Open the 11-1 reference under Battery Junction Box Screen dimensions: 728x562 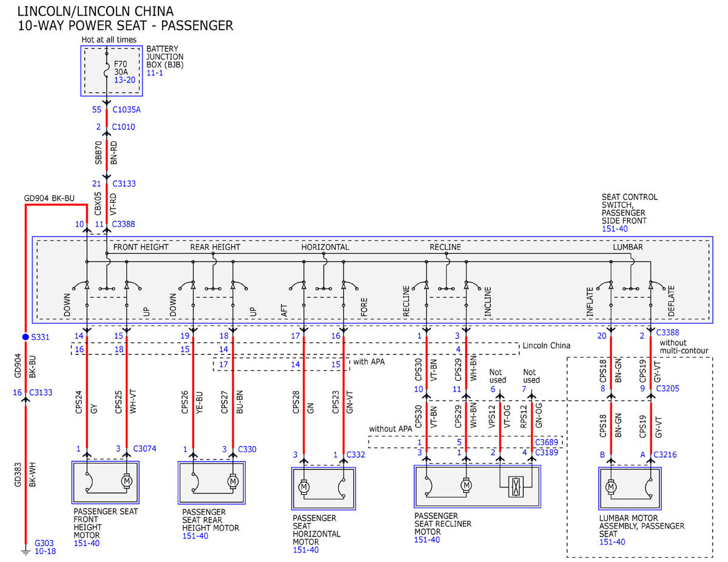tap(154, 73)
